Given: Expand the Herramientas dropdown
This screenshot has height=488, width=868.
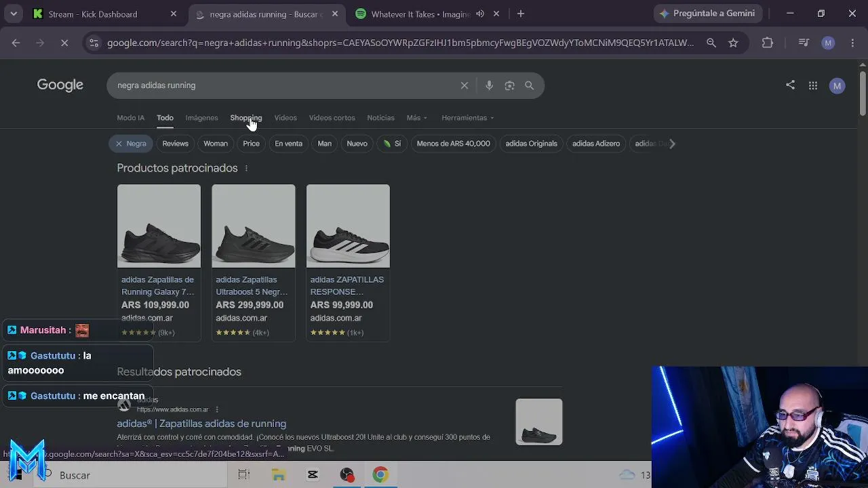Looking at the screenshot, I should [x=468, y=118].
